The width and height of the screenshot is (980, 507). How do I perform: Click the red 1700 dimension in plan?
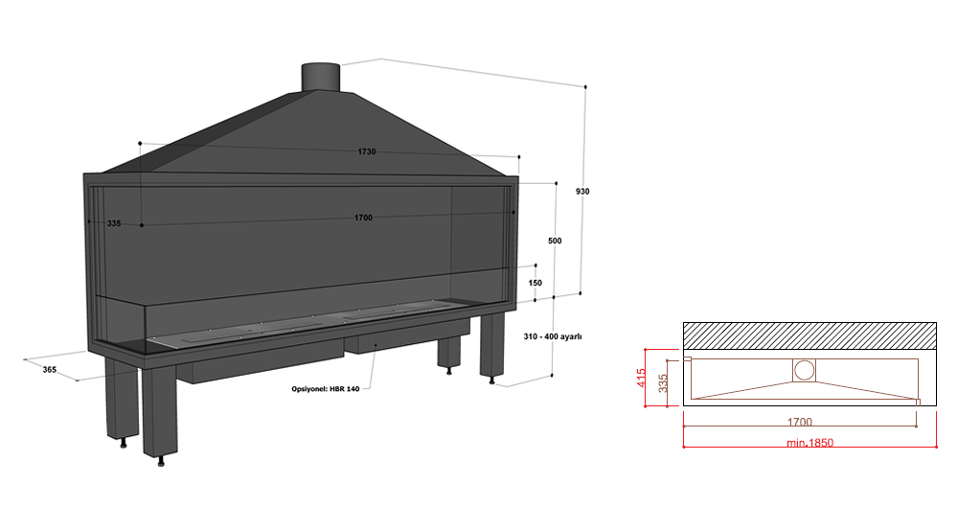[799, 422]
